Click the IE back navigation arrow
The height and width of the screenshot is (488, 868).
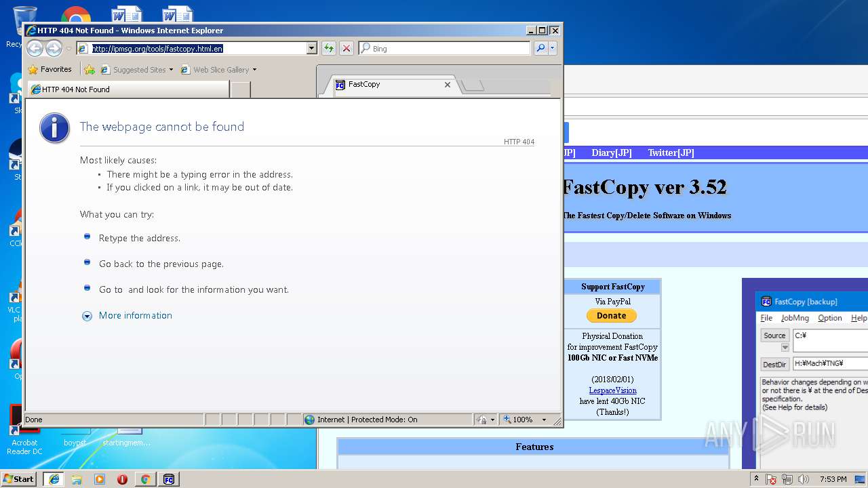tap(35, 48)
